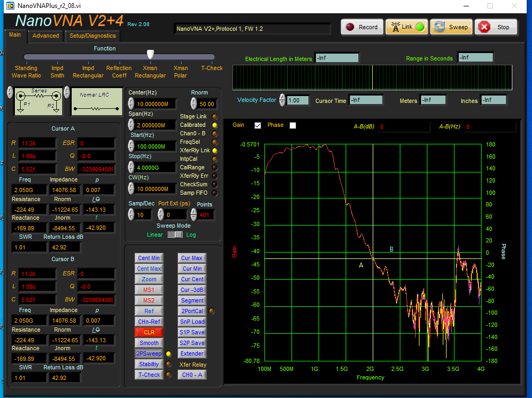Adjust the CW(Hz) stepper knob

click(x=131, y=188)
